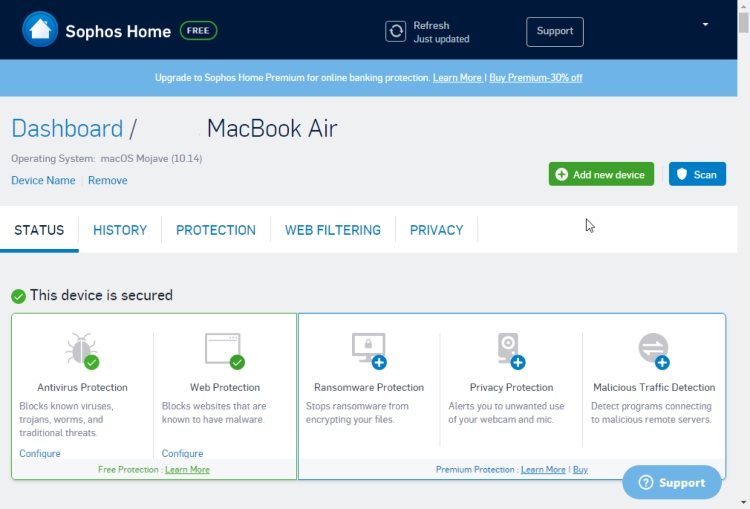Open Premium Protection Learn More link
This screenshot has width=750, height=509.
pos(543,470)
